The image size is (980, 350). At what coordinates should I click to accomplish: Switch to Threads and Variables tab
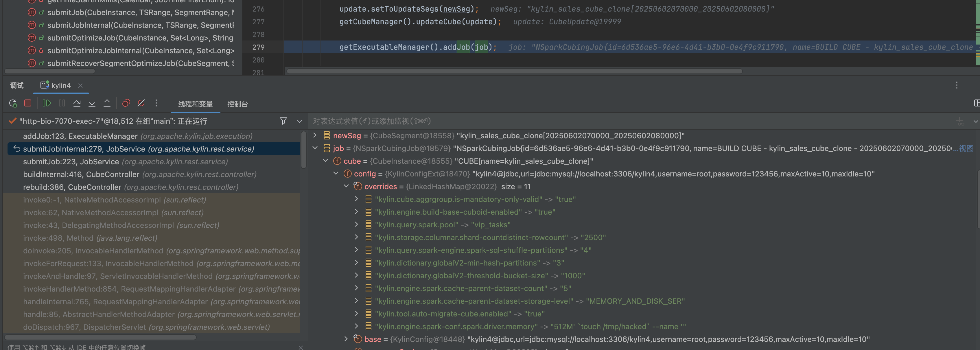click(x=196, y=104)
